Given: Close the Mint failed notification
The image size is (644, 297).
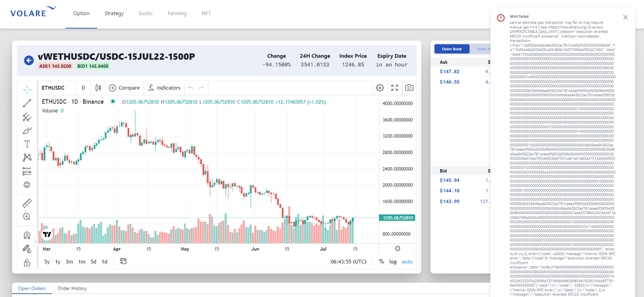Looking at the screenshot, I should pos(625,17).
